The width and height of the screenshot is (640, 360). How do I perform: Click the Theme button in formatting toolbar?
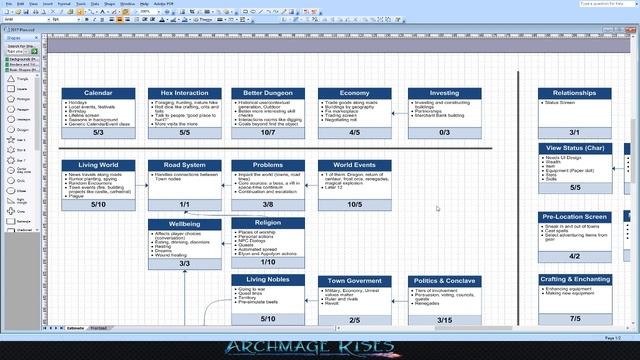202,20
